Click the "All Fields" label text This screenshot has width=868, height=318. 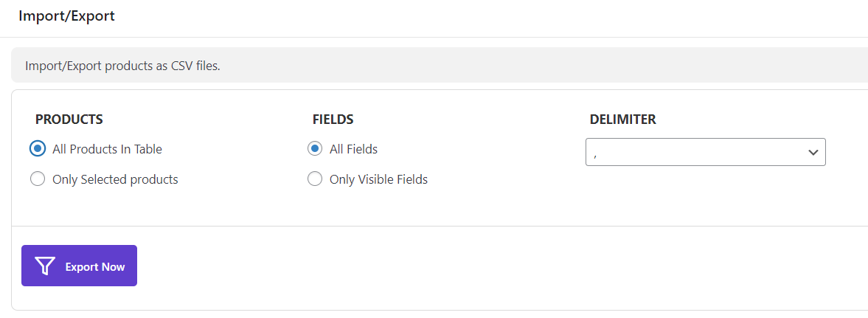pos(353,149)
